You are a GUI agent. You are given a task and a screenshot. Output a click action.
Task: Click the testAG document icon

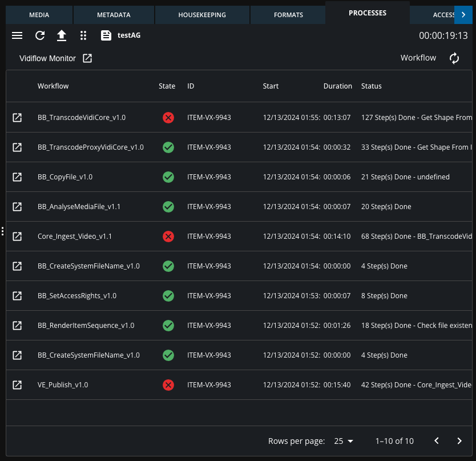click(x=106, y=35)
